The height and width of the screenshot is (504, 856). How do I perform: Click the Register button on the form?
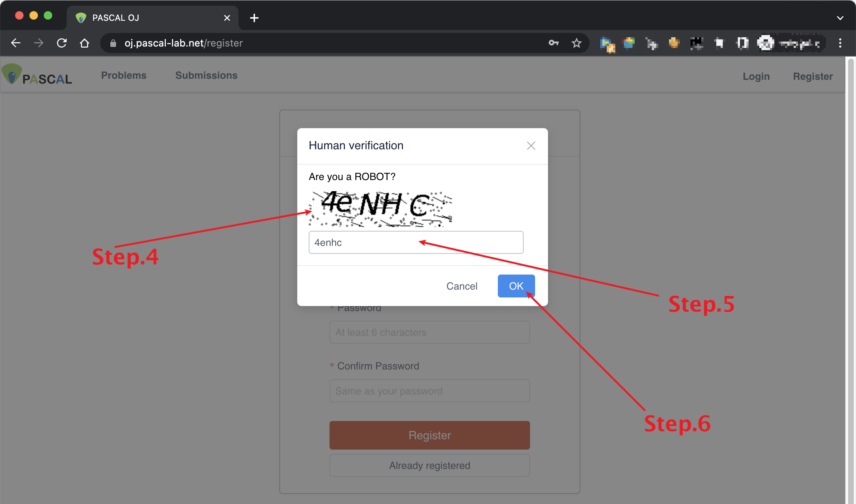430,435
